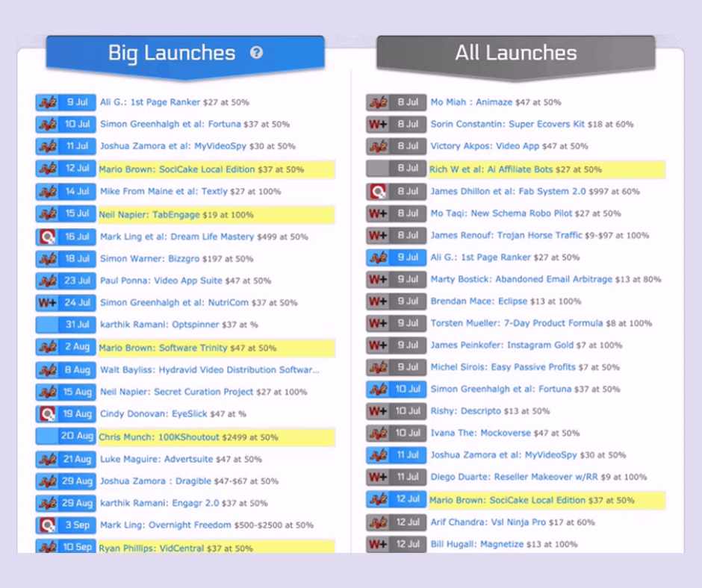Click red circular network icon for Fab System 2.0
702x588 pixels.
(378, 192)
